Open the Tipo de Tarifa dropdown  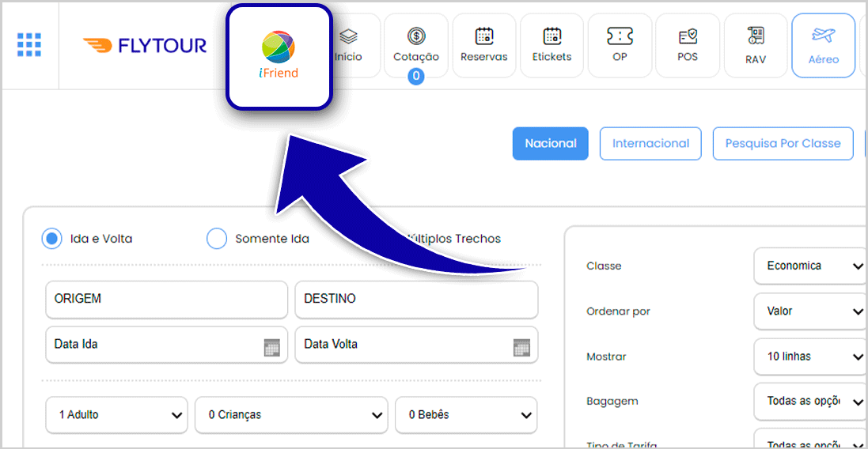pyautogui.click(x=810, y=438)
